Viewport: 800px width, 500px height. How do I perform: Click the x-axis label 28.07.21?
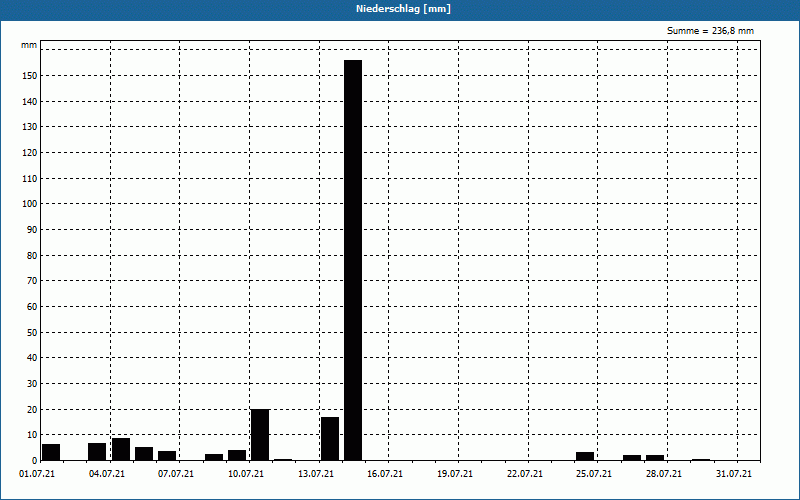664,474
